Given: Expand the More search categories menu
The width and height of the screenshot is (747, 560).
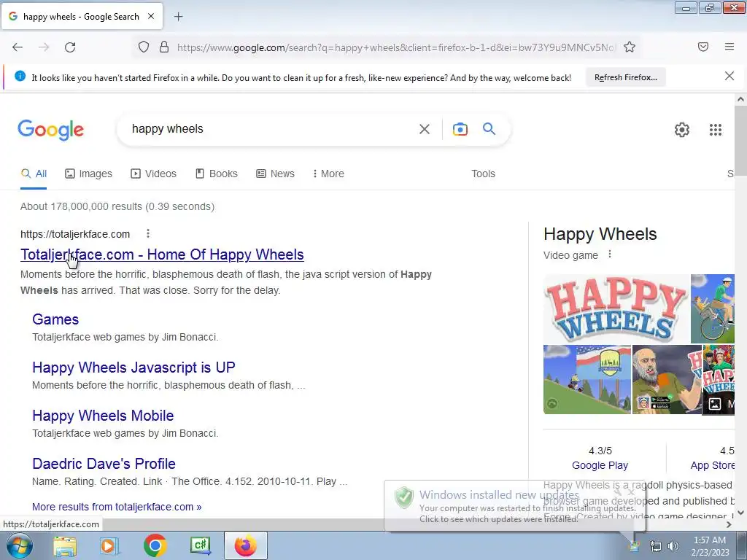Looking at the screenshot, I should click(x=328, y=174).
